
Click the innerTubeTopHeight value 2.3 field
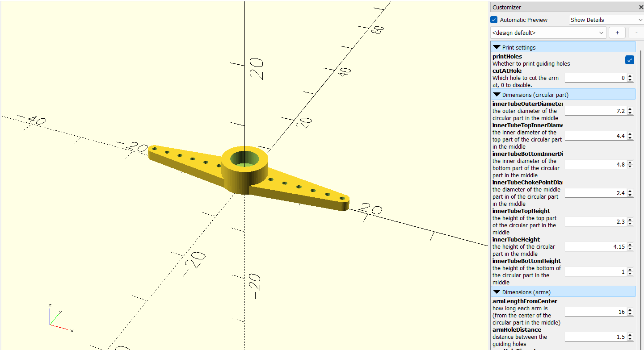click(x=596, y=221)
